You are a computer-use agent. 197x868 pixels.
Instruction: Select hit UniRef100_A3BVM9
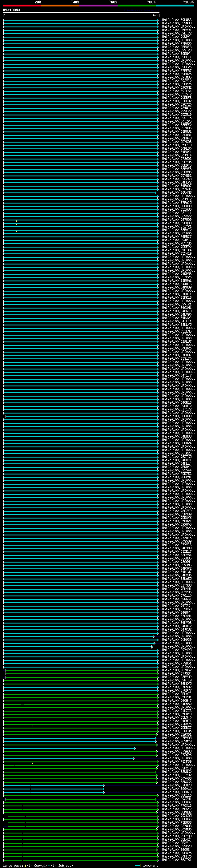[x=176, y=676]
